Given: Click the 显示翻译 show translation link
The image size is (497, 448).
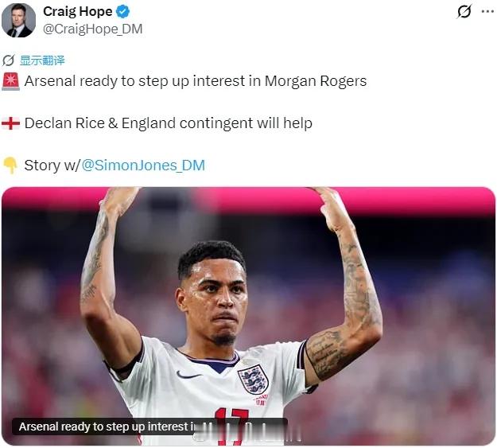Looking at the screenshot, I should (x=42, y=60).
